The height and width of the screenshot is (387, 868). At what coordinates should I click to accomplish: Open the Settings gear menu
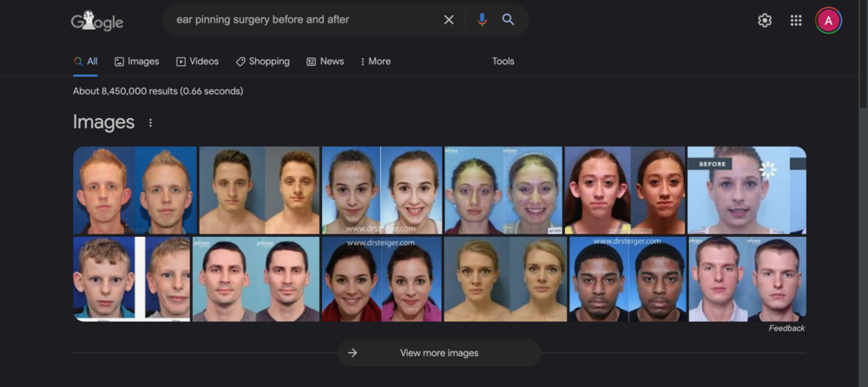[x=765, y=21]
